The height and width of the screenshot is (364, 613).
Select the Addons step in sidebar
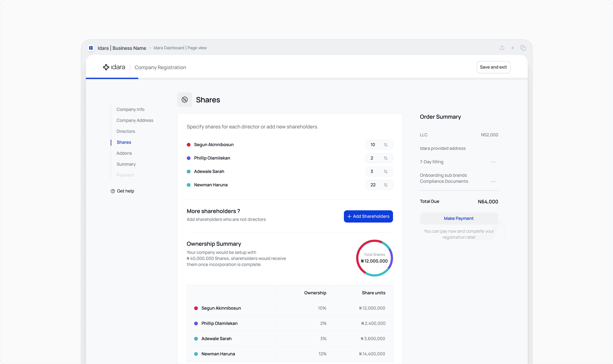(x=124, y=153)
